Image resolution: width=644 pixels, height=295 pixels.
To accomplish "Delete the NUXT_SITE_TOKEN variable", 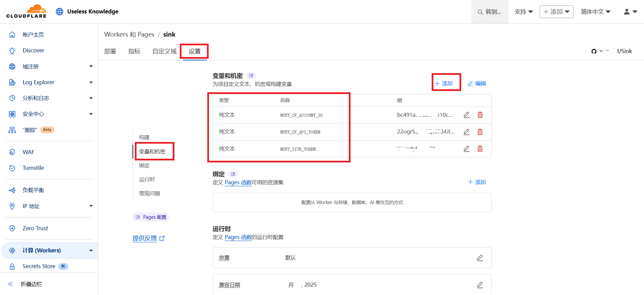I will pyautogui.click(x=480, y=149).
